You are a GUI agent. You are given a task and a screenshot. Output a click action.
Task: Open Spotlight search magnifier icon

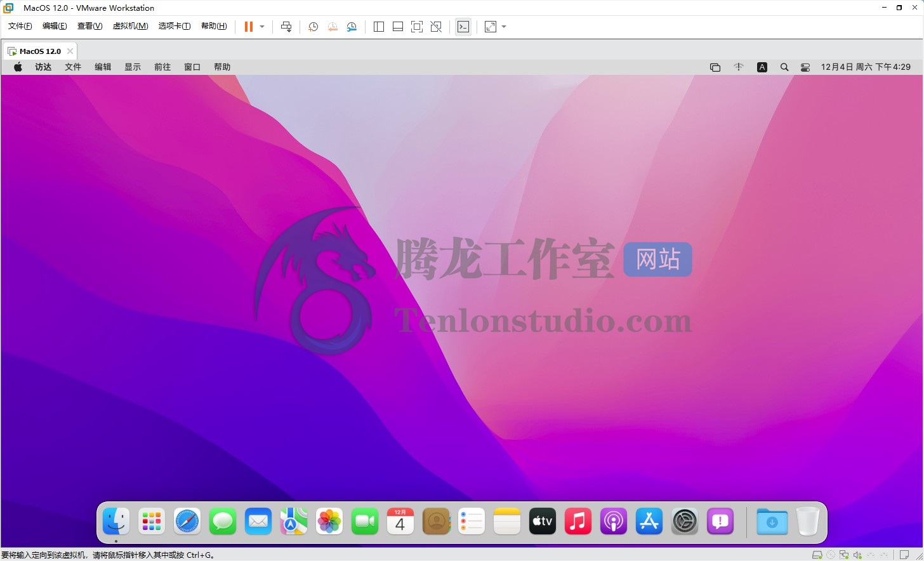coord(784,67)
